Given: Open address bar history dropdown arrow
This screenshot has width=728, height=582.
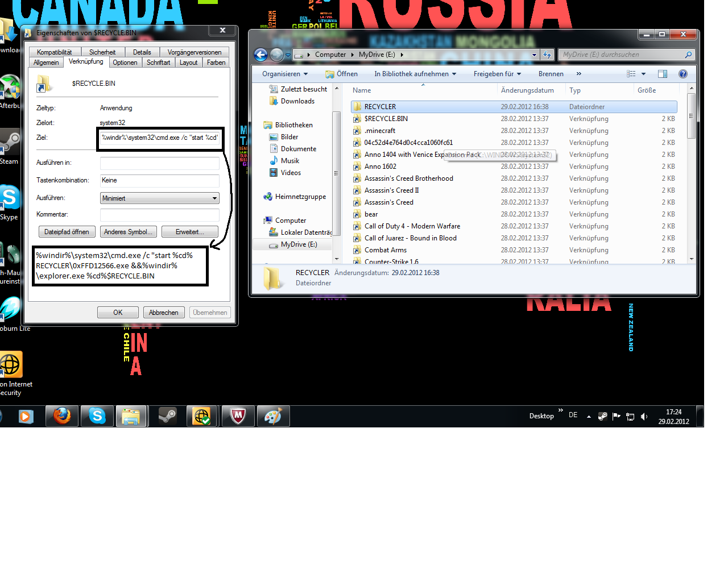Looking at the screenshot, I should (534, 55).
